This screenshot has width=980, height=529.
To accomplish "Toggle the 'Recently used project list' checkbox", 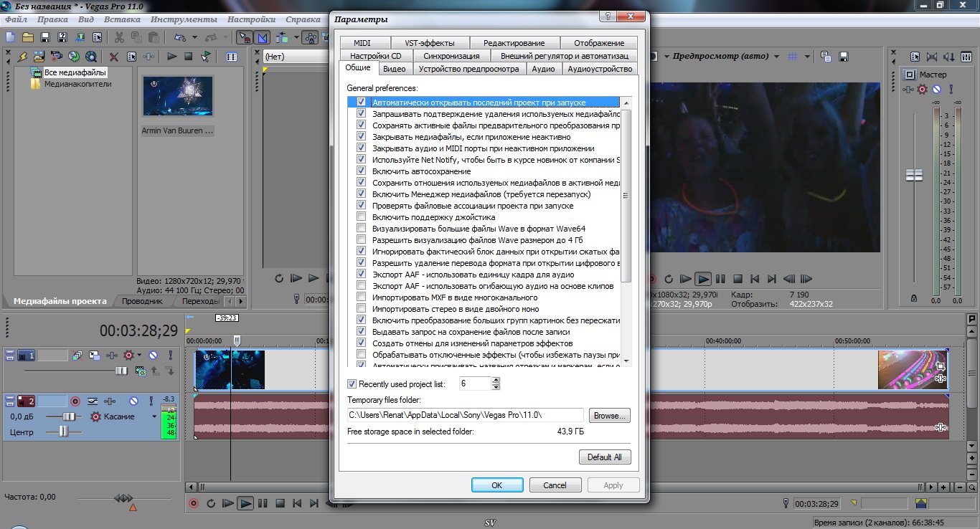I will coord(352,384).
